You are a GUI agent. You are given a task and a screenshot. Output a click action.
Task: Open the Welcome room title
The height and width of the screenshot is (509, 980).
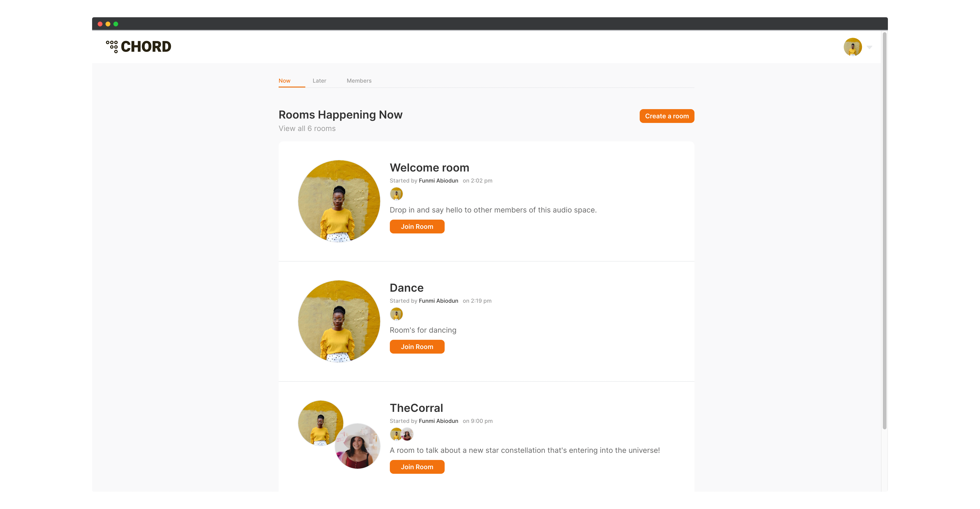(x=429, y=168)
